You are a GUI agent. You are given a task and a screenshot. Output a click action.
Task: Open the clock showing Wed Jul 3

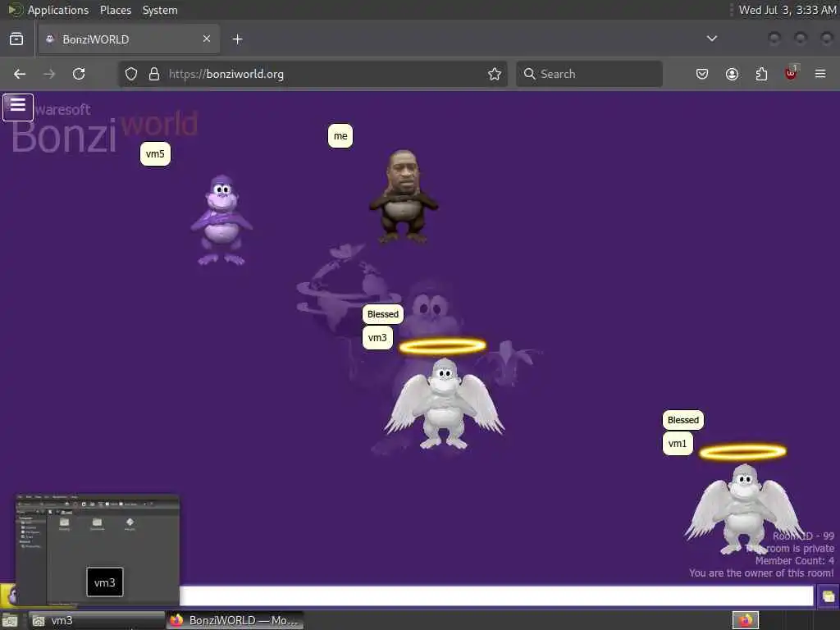coord(787,10)
